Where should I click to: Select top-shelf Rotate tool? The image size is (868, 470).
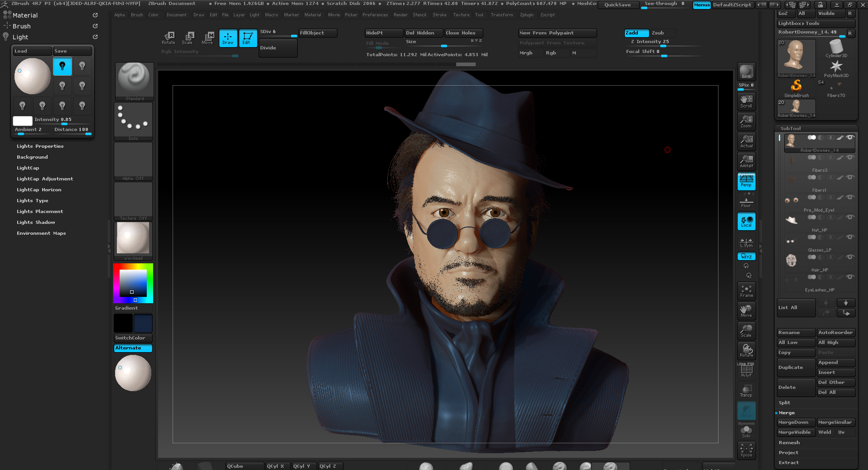click(169, 38)
